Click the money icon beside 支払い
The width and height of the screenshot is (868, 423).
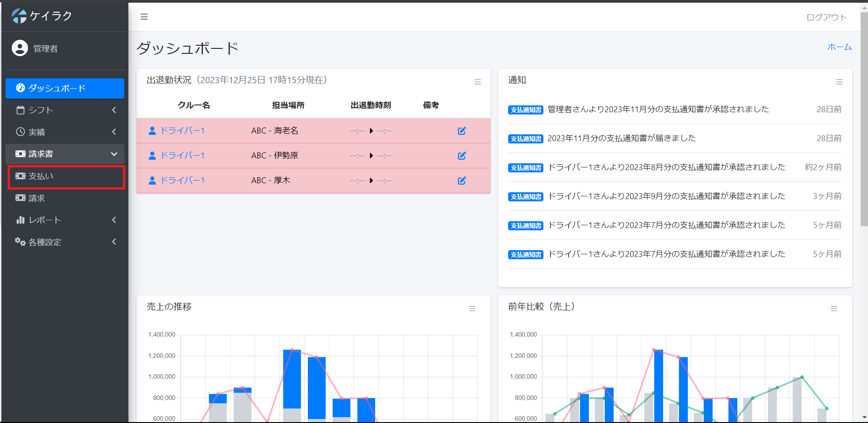[20, 176]
